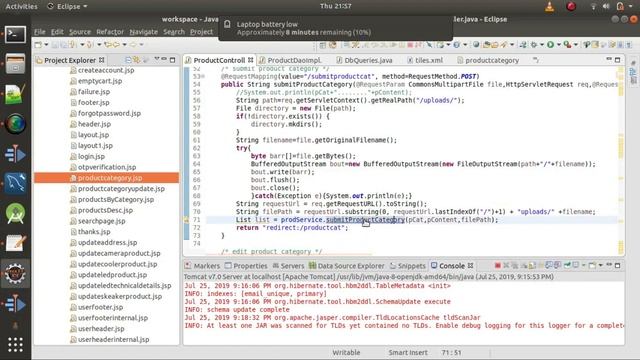Show the hidden editor tabs overflow list
Screen dimensions: 640x360
536,60
